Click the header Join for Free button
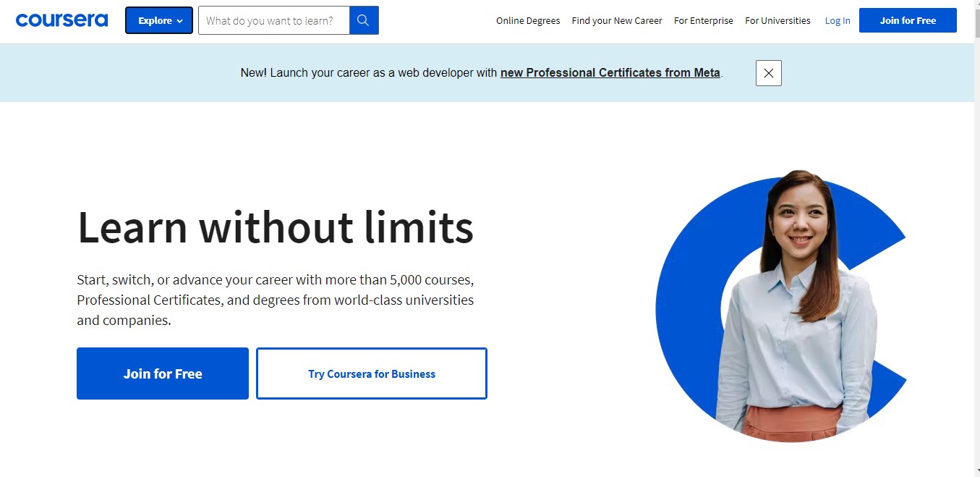 pos(908,20)
